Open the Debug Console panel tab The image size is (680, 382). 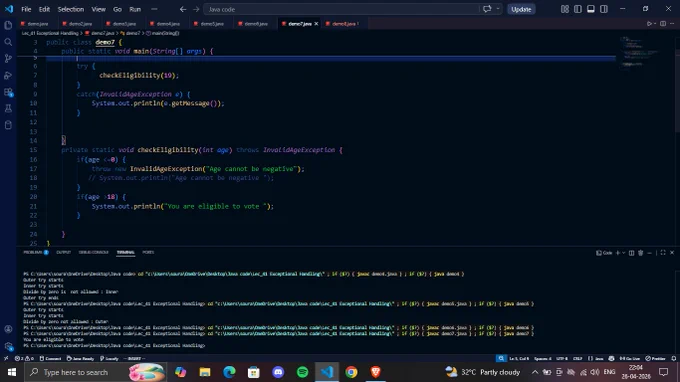[94, 252]
